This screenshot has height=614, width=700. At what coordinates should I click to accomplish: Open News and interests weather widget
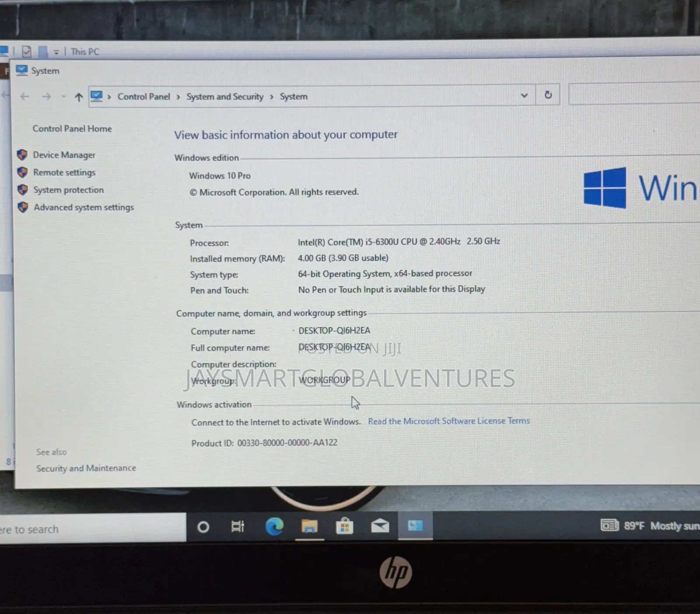pos(650,525)
